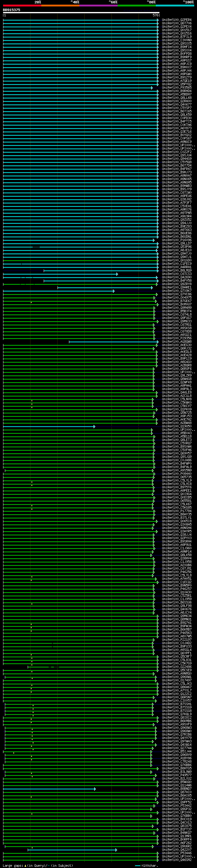
Task: Click the UniRef100_Q944G9 label
Action: (177, 159)
